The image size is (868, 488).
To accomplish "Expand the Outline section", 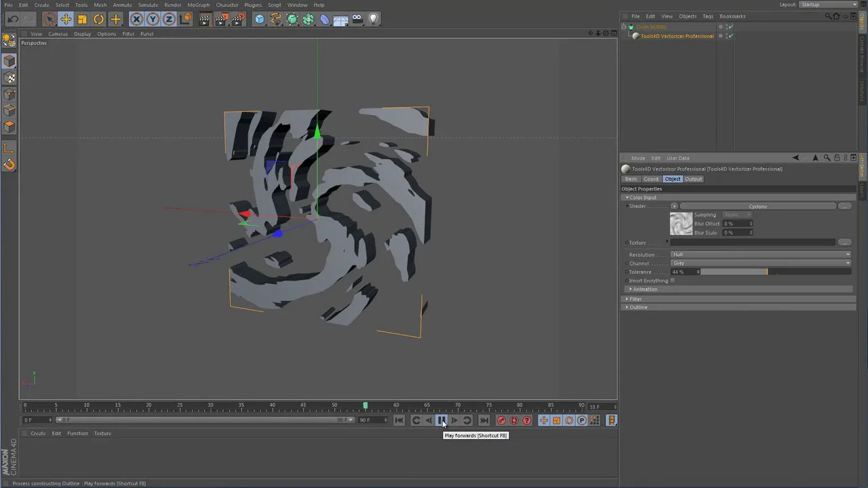I will pos(638,308).
